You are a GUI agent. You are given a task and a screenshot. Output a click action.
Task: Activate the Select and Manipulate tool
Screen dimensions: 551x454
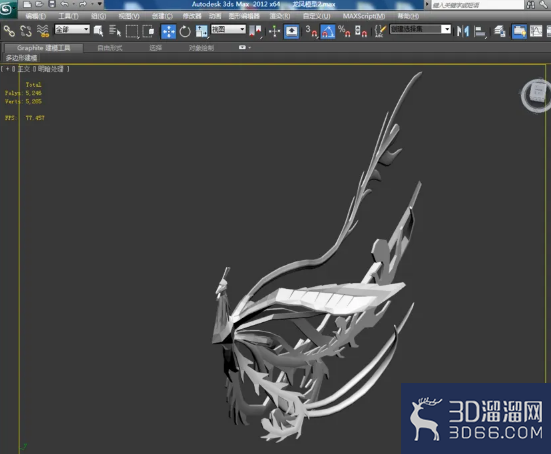(274, 31)
